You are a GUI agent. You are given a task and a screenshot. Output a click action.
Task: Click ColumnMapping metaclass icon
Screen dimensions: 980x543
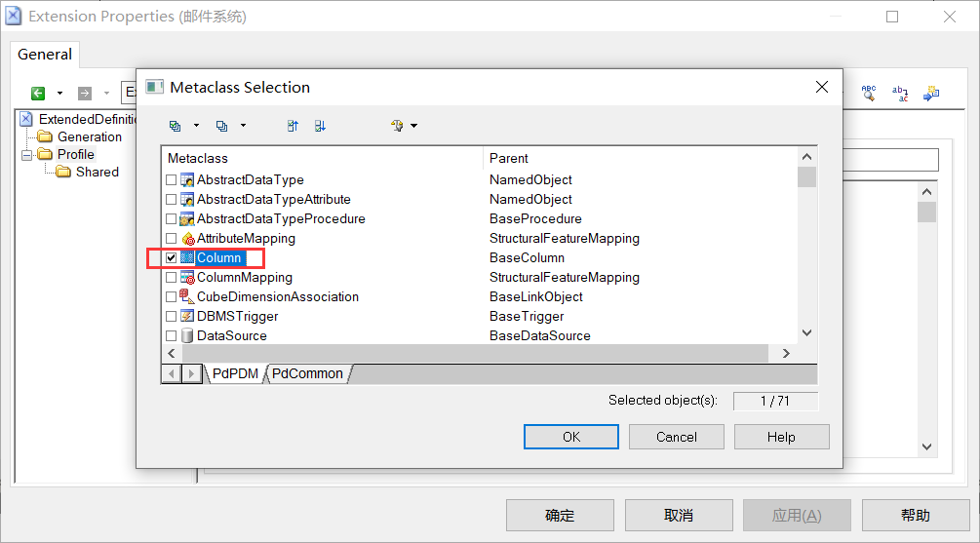pos(187,278)
